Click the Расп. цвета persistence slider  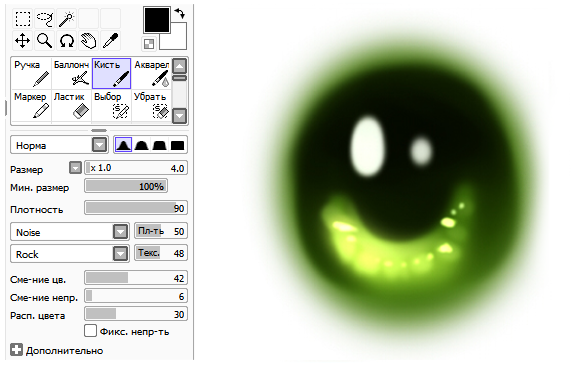point(136,314)
